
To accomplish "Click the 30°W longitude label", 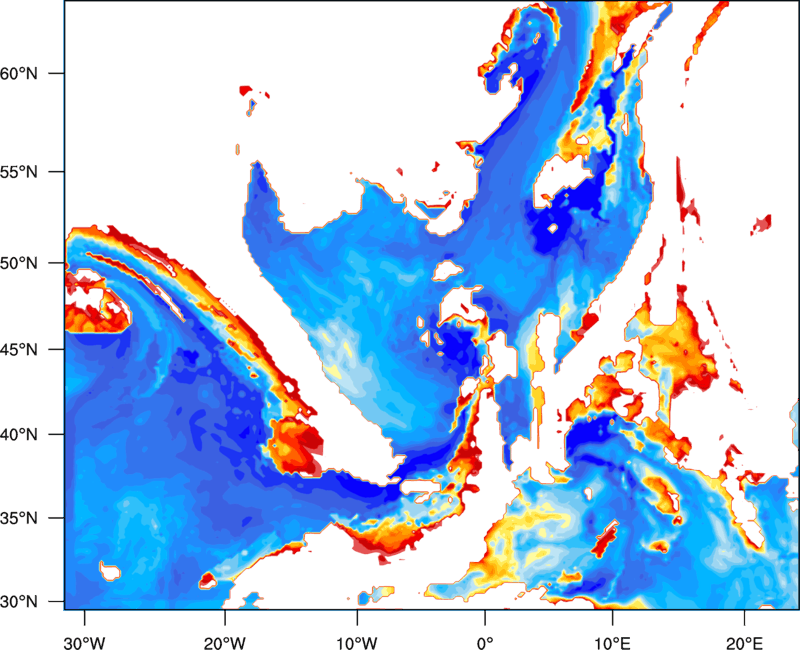I will pyautogui.click(x=84, y=643).
